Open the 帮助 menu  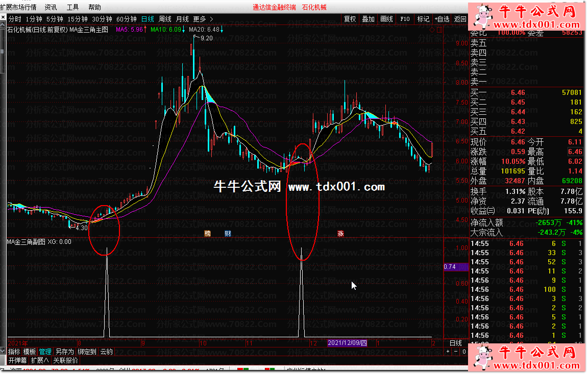pyautogui.click(x=94, y=7)
